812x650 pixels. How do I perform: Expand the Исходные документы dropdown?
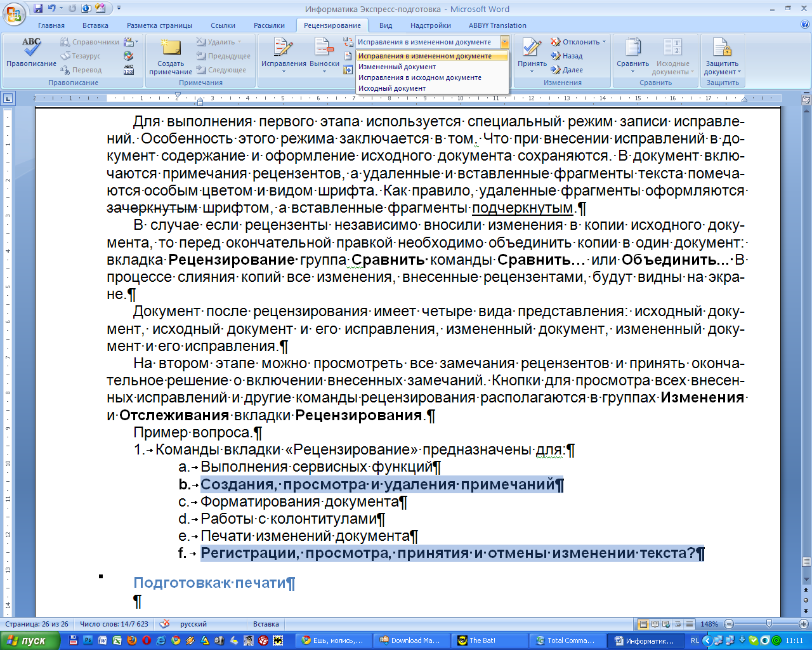pyautogui.click(x=691, y=72)
